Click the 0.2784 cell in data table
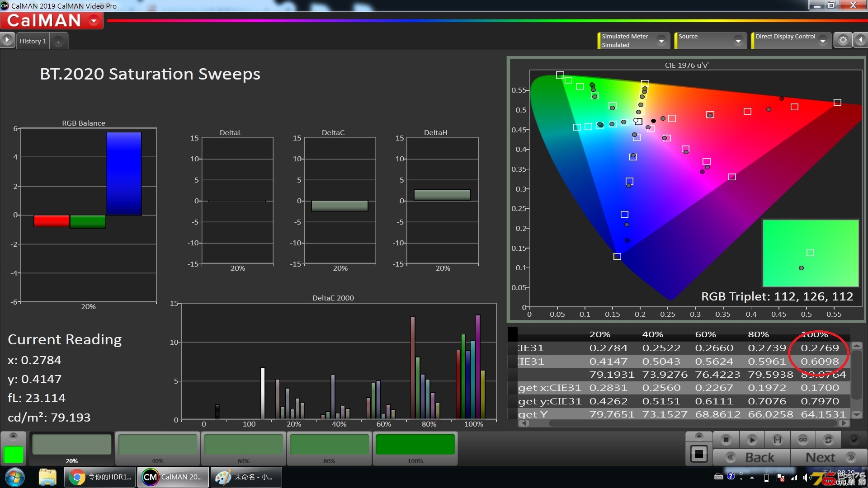The height and width of the screenshot is (488, 868). 609,348
